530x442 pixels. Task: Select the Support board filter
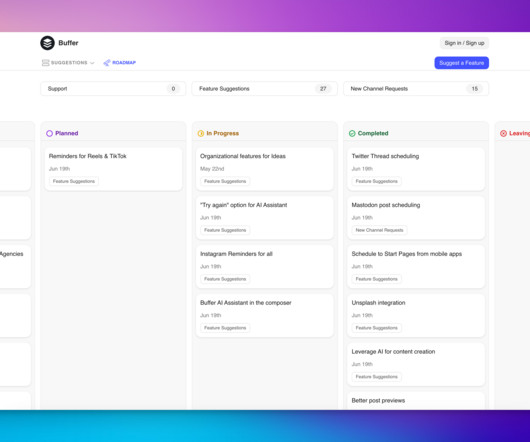click(x=113, y=89)
